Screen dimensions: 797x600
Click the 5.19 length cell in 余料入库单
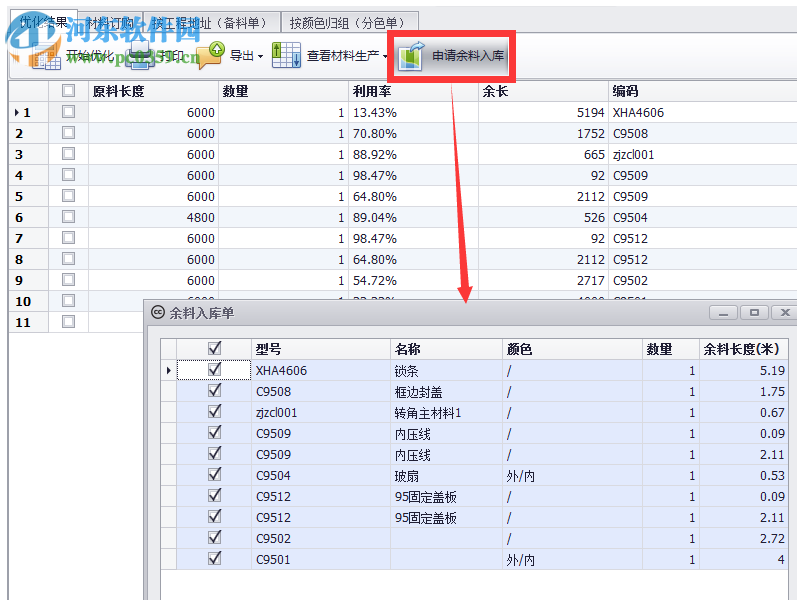(744, 371)
